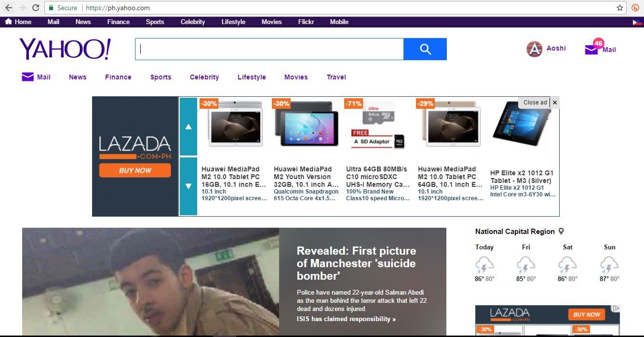The width and height of the screenshot is (644, 337).
Task: Click the Philippine flag icon
Action: [x=637, y=22]
